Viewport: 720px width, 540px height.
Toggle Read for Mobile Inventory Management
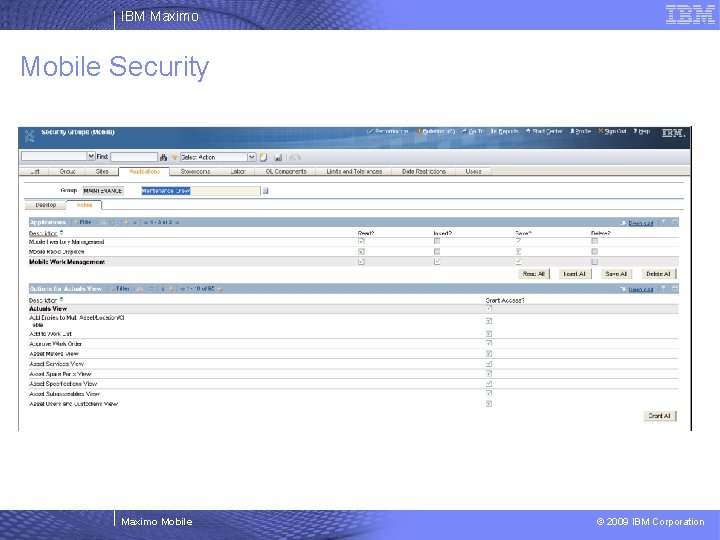click(x=361, y=241)
